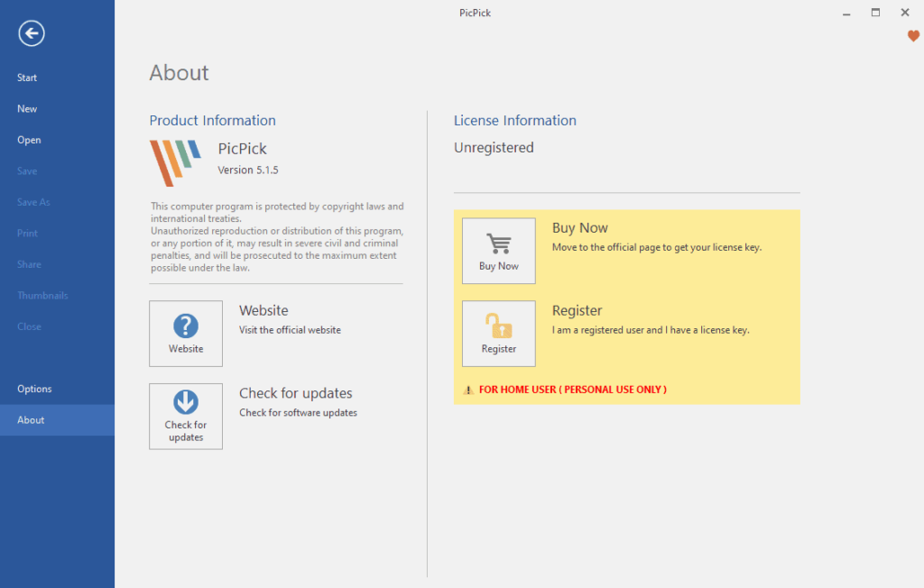Open Options in the sidebar
This screenshot has width=924, height=588.
pos(34,389)
